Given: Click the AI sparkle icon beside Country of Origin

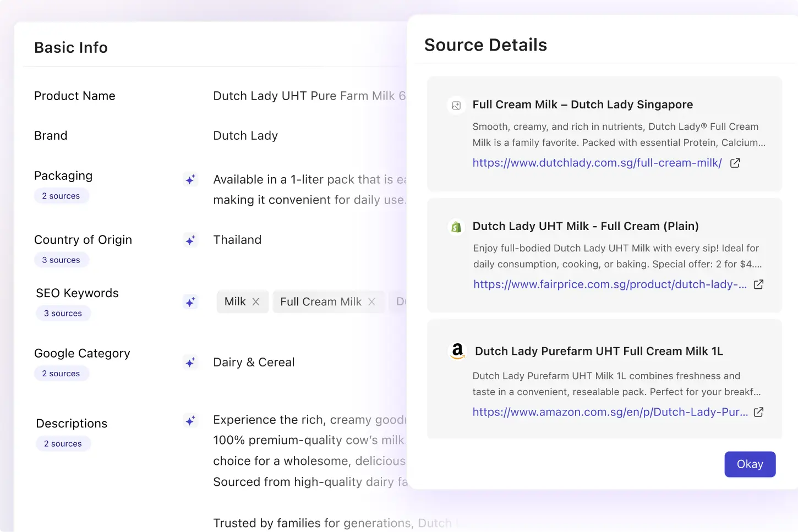Looking at the screenshot, I should coord(190,240).
